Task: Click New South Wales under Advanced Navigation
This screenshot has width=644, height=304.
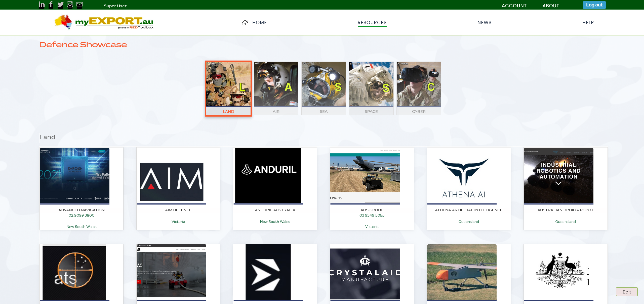Action: pyautogui.click(x=82, y=227)
